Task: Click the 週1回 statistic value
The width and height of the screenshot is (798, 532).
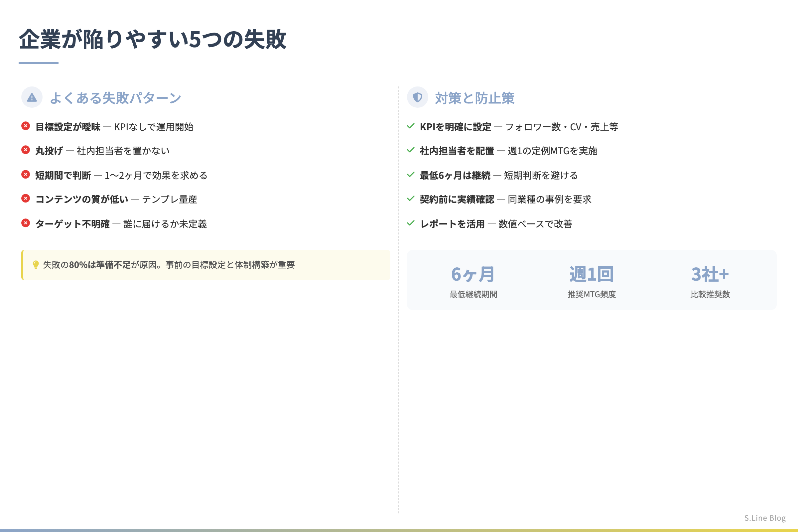Action: click(x=592, y=275)
